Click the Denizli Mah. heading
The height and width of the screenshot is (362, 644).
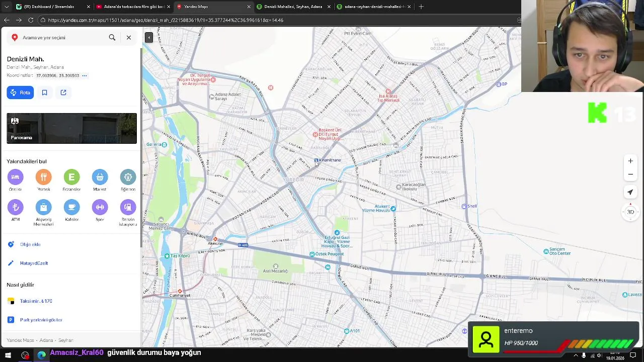(x=25, y=59)
